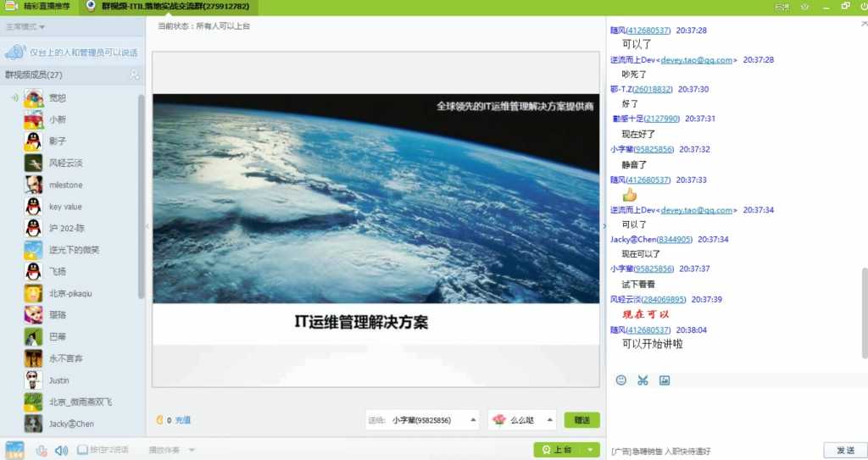Click the skin icon in title bar

805,7
